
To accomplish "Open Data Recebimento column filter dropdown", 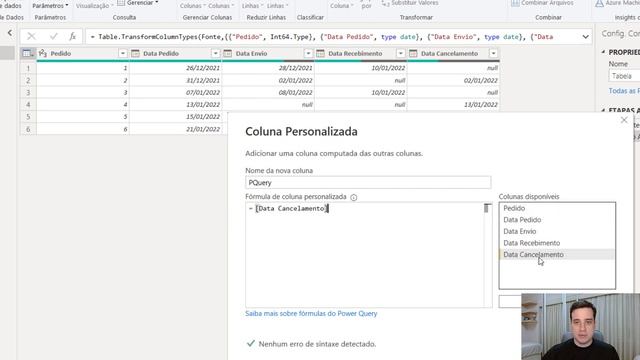I will pyautogui.click(x=401, y=53).
